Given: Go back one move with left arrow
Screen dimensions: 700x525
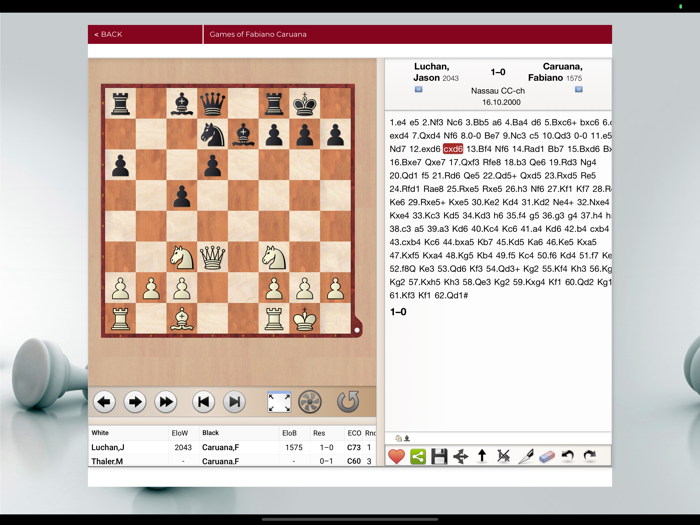Looking at the screenshot, I should coord(104,402).
